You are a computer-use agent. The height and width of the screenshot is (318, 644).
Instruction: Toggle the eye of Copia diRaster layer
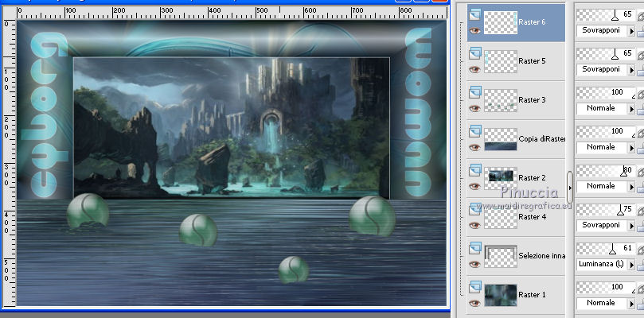tap(474, 147)
